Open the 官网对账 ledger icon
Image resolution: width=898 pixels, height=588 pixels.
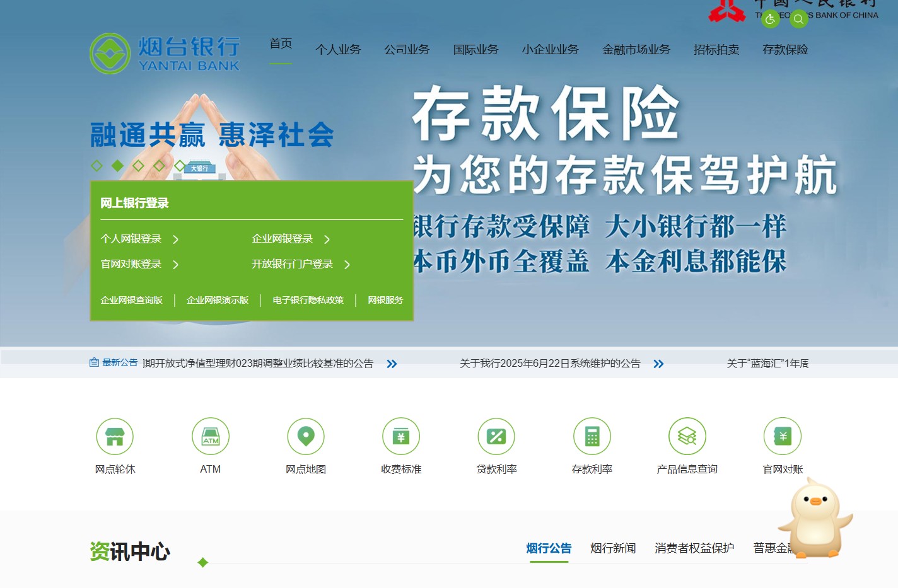tap(783, 436)
